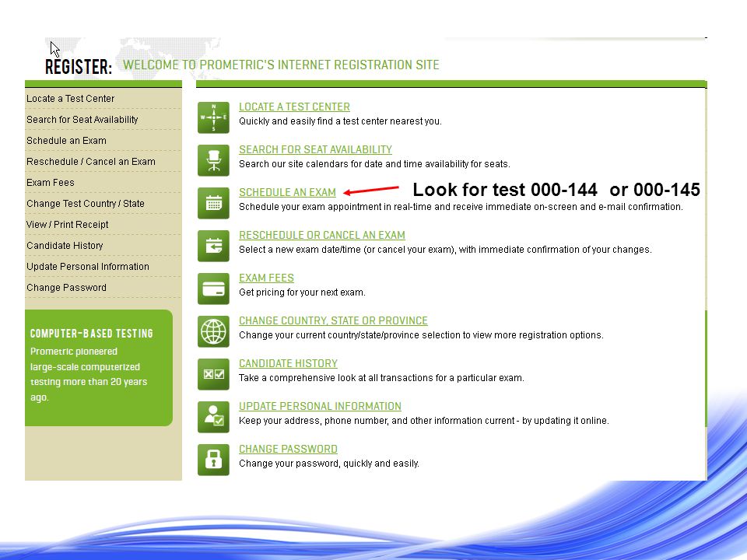This screenshot has width=747, height=560.
Task: Open the LOCATE A TEST CENTER link
Action: coord(294,107)
